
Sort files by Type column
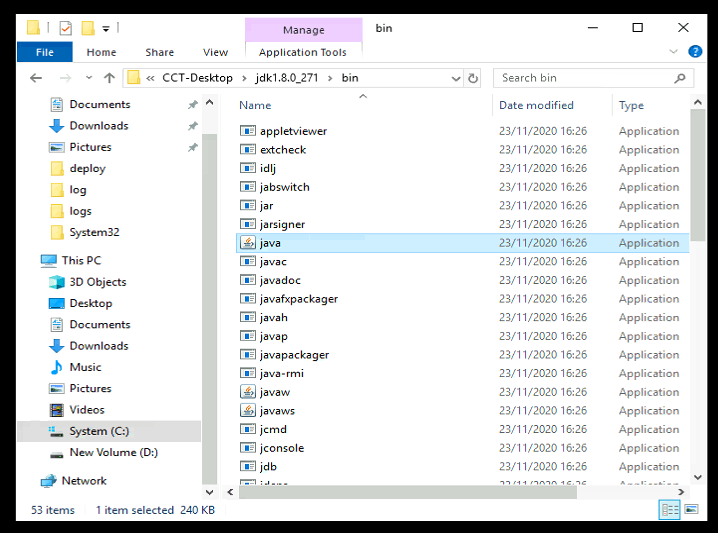click(x=631, y=105)
